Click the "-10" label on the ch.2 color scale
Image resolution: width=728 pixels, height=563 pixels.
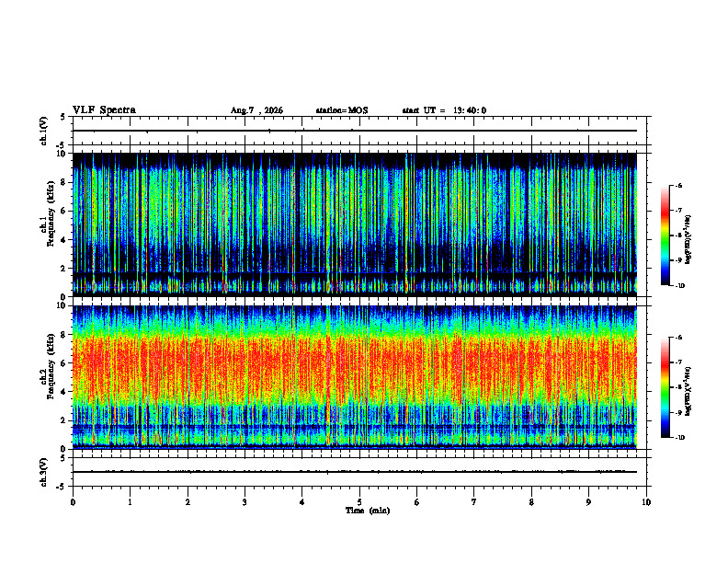click(679, 438)
